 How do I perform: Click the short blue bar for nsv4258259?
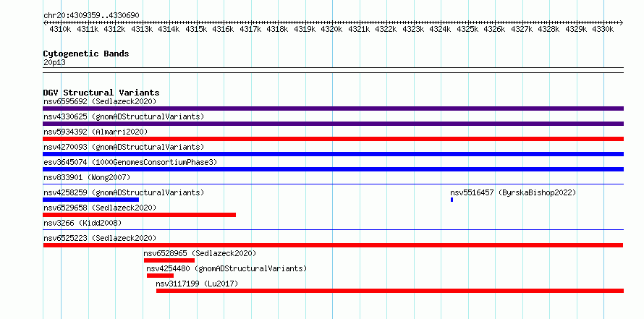(90, 200)
